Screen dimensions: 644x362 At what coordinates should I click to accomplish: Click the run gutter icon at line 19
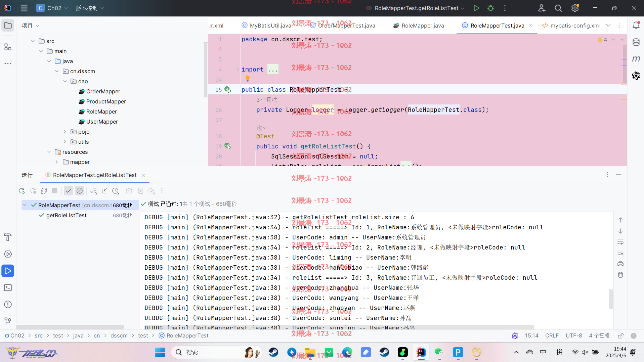coord(227,146)
